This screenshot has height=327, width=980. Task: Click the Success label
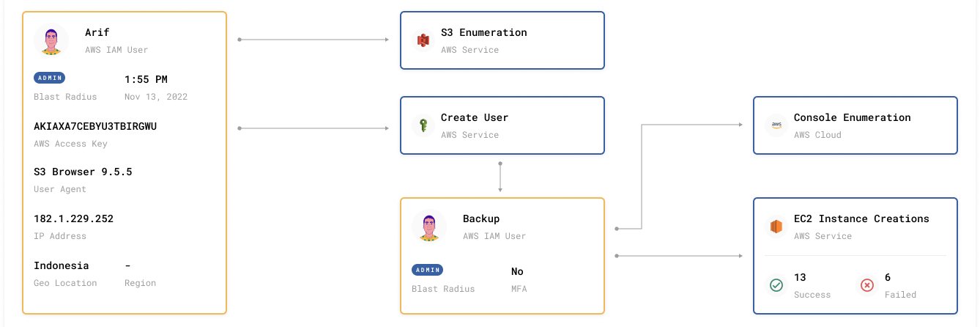coord(812,295)
